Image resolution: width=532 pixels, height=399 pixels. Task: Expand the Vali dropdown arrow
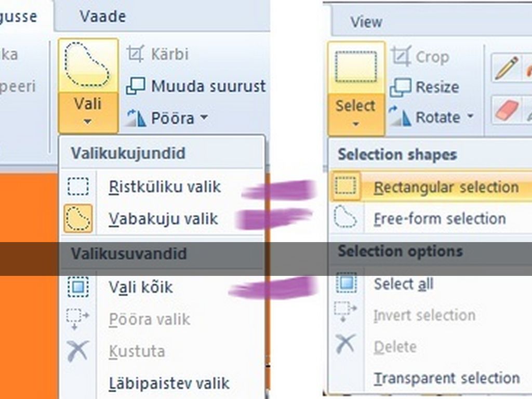pyautogui.click(x=88, y=122)
